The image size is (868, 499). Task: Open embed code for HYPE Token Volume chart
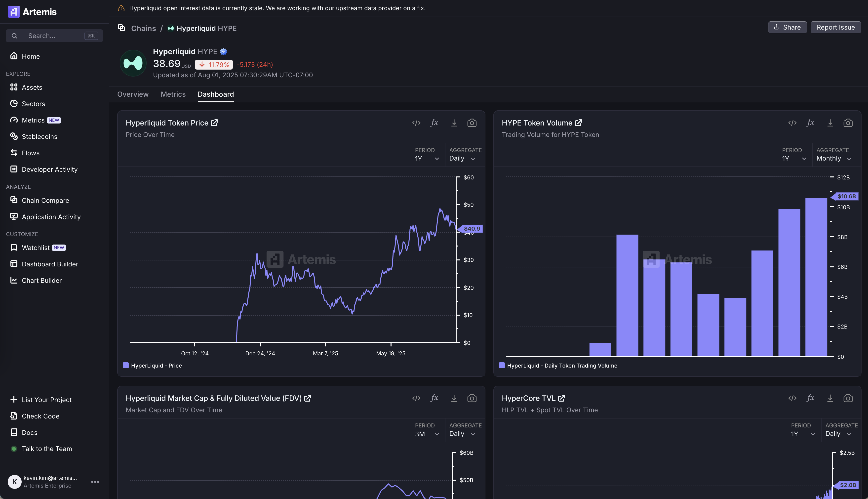(x=792, y=123)
